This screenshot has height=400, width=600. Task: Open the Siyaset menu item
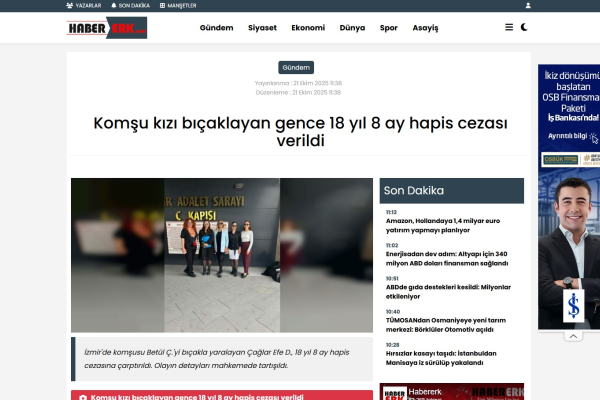262,28
